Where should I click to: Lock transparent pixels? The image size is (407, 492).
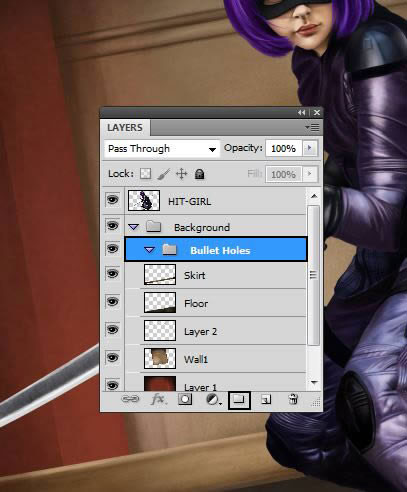[x=145, y=174]
